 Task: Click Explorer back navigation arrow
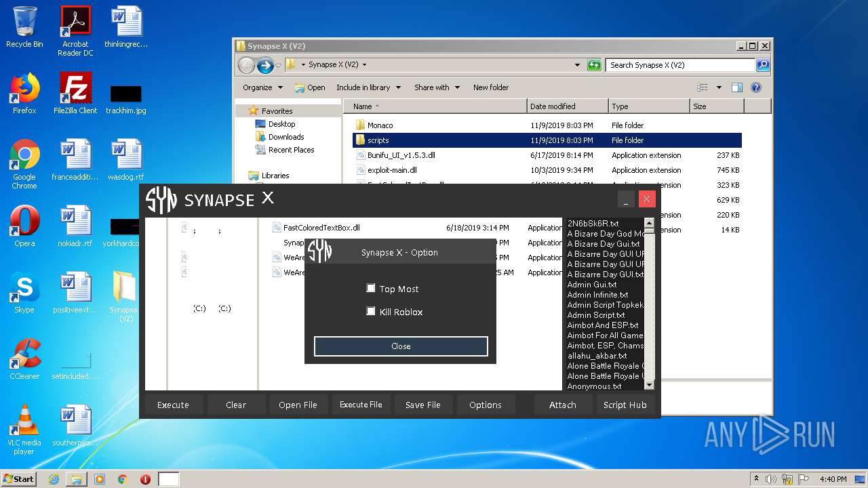(x=246, y=65)
